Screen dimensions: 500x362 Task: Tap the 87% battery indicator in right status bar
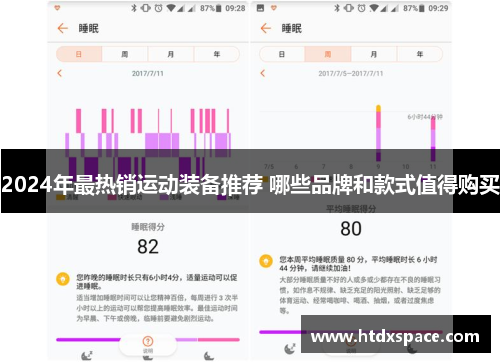click(414, 8)
